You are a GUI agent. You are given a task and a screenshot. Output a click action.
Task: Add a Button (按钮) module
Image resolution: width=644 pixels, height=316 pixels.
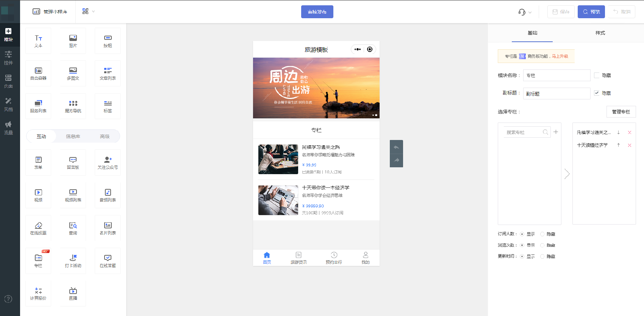tap(108, 41)
